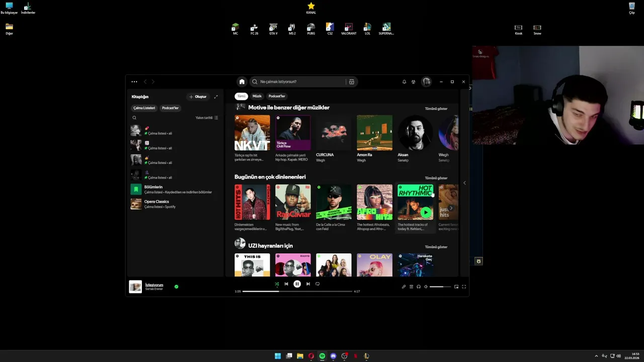Image resolution: width=644 pixels, height=362 pixels.
Task: Open the notifications bell in Spotify
Action: point(404,81)
